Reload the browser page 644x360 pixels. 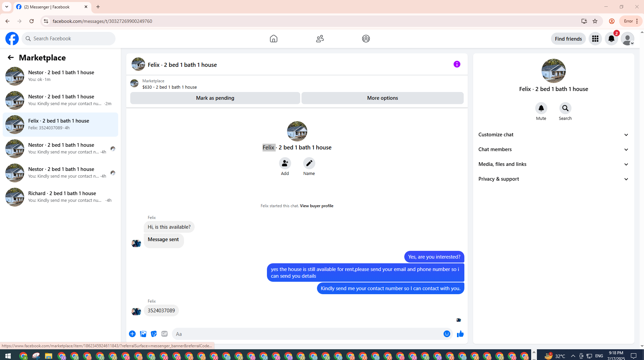(x=32, y=21)
